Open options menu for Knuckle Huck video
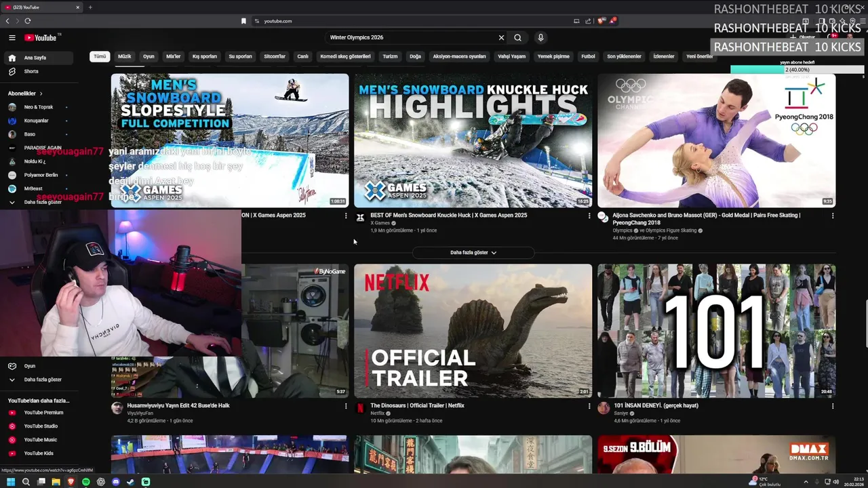 (x=589, y=216)
